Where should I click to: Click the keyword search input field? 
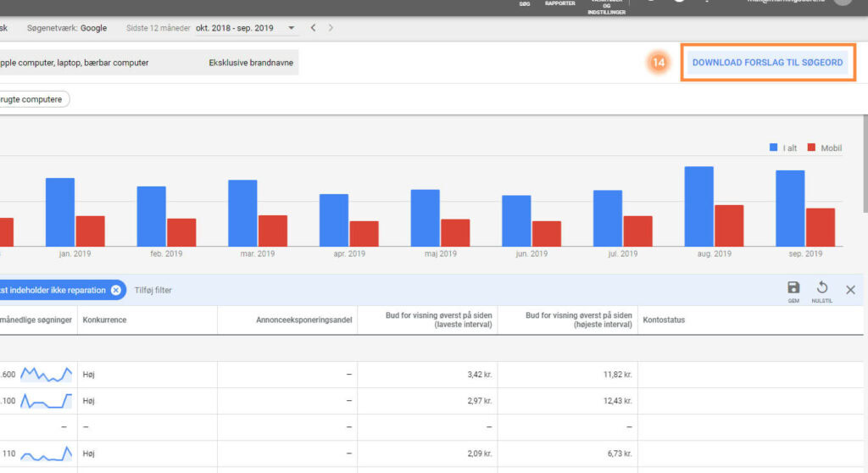[x=76, y=63]
